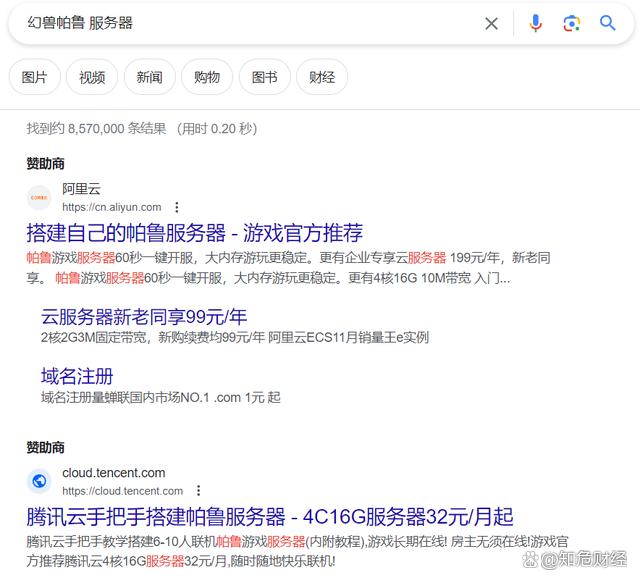The height and width of the screenshot is (583, 640).
Task: Click the cloud.tencent.com globe favicon
Action: (39, 481)
